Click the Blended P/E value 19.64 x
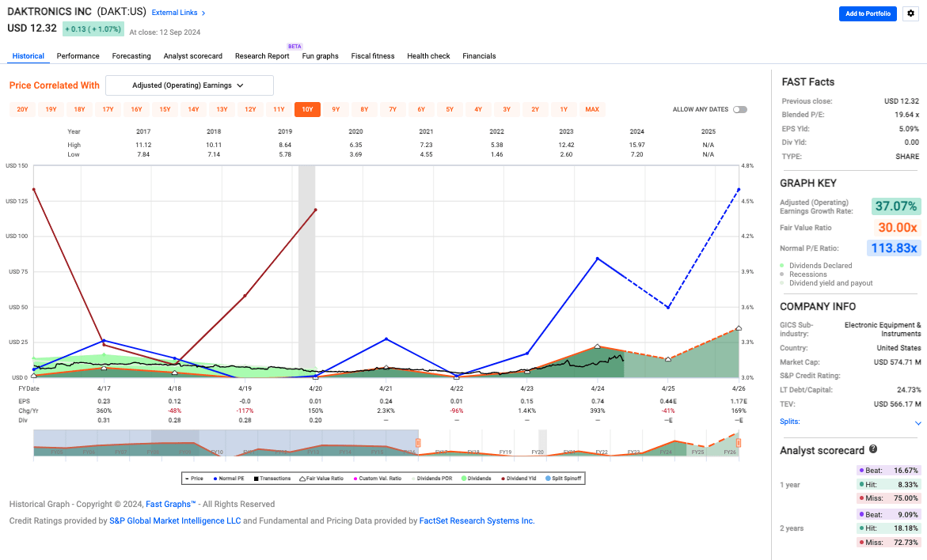Image resolution: width=927 pixels, height=560 pixels. [x=907, y=115]
